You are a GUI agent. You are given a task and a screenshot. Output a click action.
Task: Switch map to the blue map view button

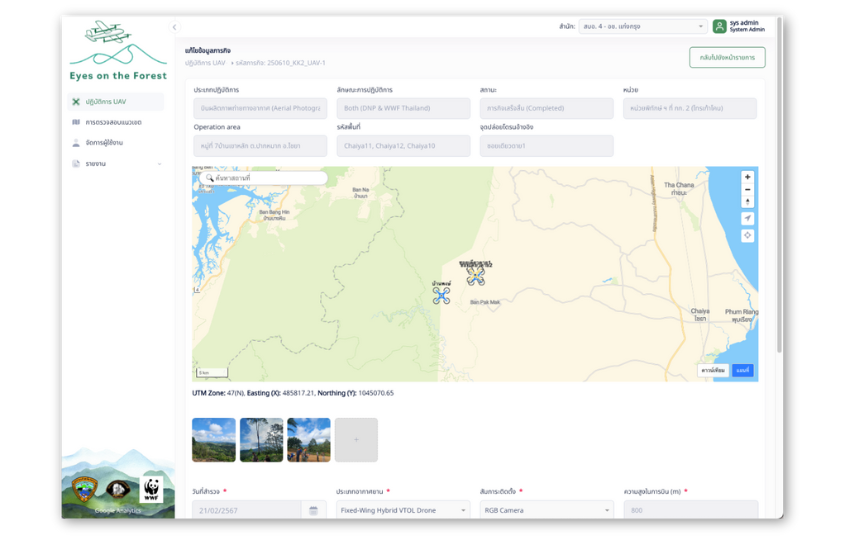click(x=742, y=370)
